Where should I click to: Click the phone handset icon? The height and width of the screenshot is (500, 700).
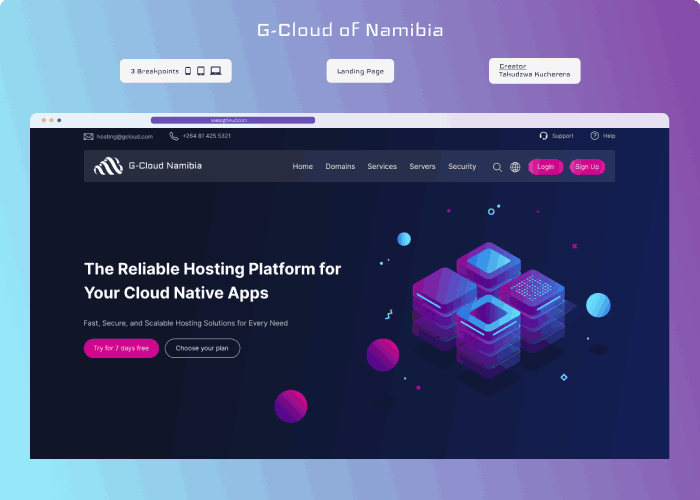(x=174, y=136)
